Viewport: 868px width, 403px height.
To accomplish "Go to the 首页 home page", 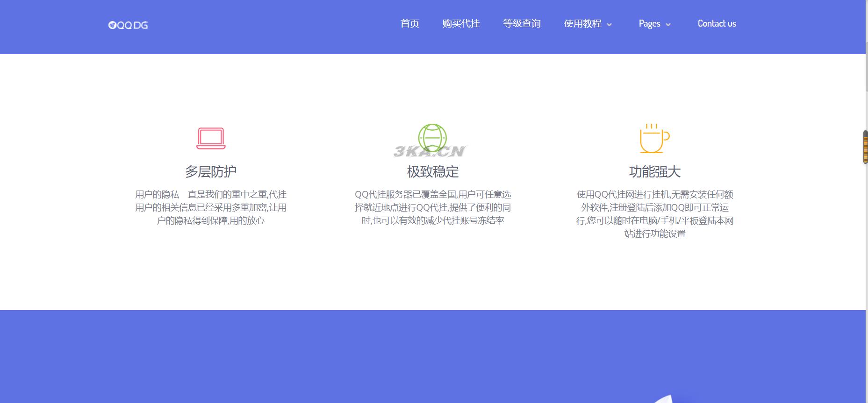I will [409, 23].
